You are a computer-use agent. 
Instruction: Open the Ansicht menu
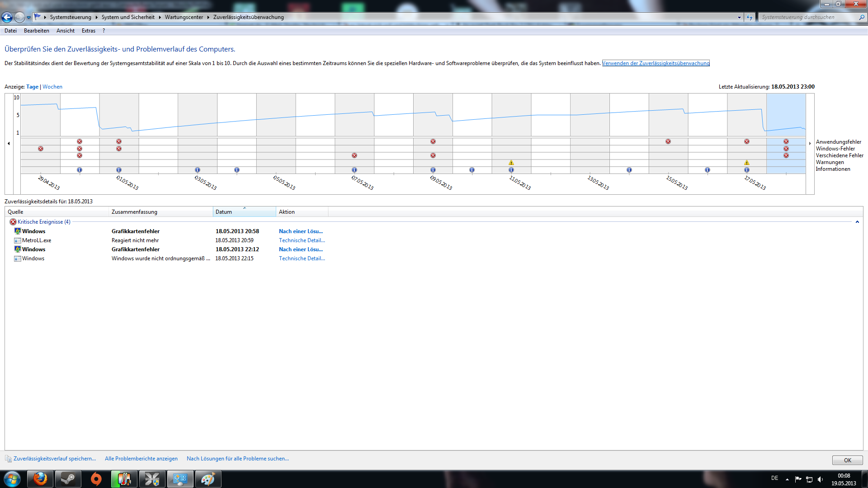point(65,31)
